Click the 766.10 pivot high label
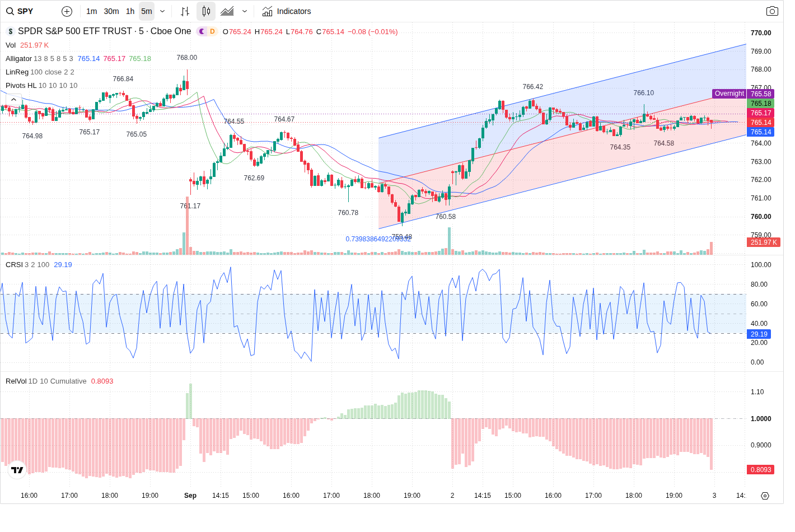The image size is (795, 532). click(x=643, y=93)
